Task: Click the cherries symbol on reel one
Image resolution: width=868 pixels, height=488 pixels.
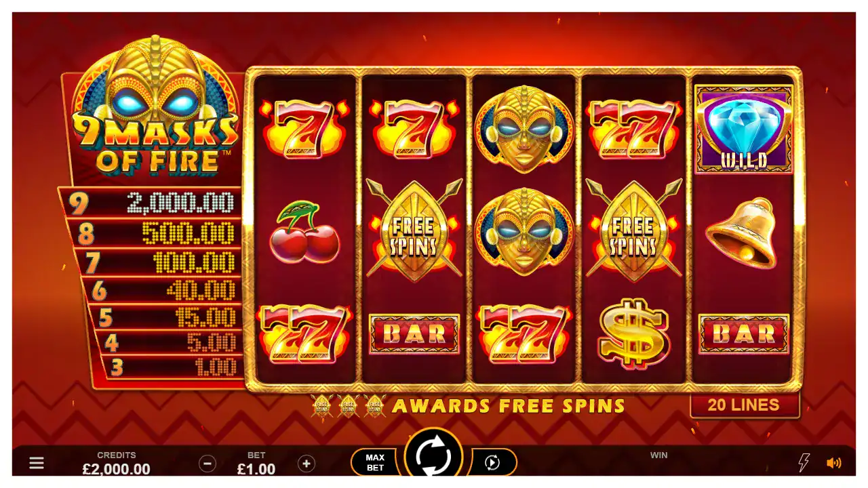Action: point(304,232)
